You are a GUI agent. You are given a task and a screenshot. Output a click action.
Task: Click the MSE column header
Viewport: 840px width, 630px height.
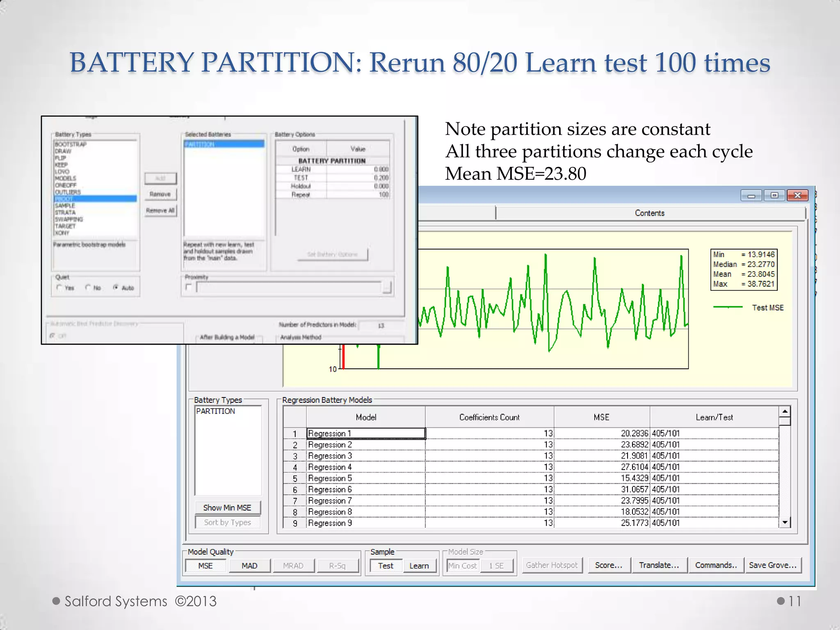pos(601,417)
